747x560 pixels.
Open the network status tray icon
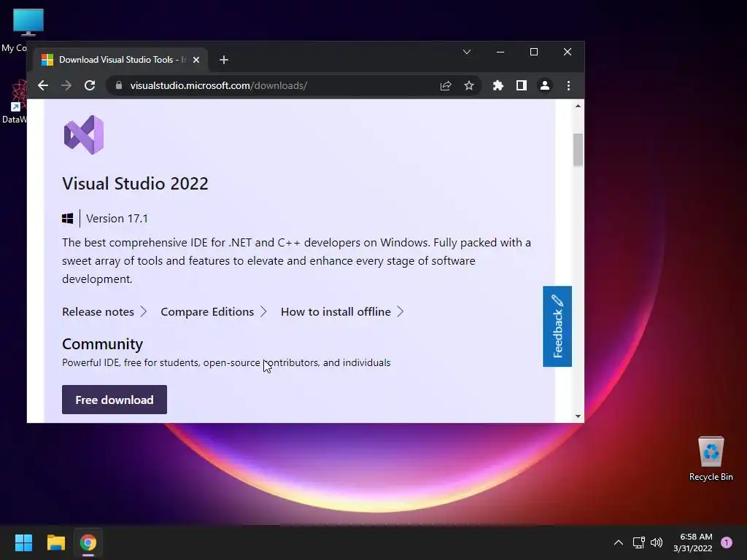tap(638, 542)
